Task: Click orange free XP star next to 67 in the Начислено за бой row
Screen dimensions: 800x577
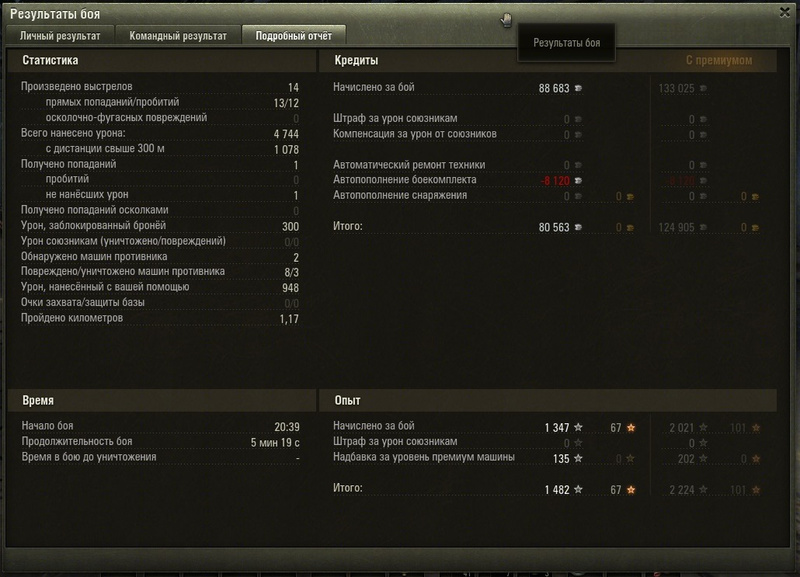Action: point(631,428)
